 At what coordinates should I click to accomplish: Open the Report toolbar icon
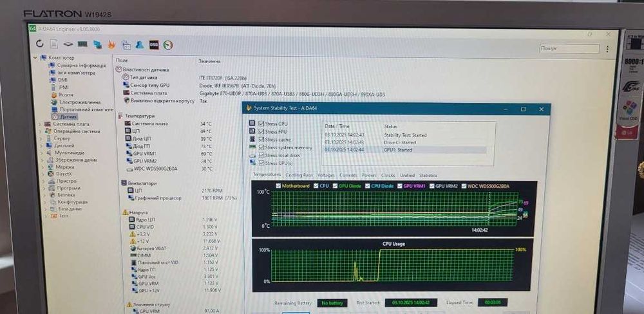tap(54, 44)
